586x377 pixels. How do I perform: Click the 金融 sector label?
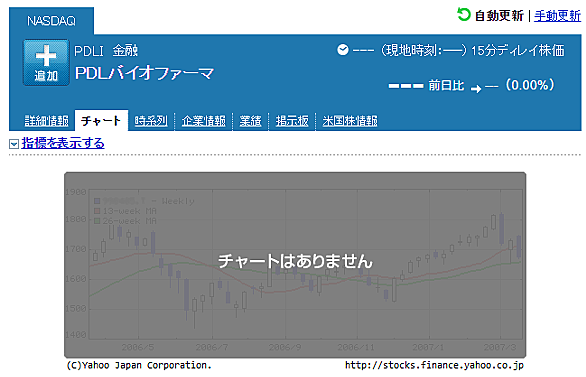coord(125,50)
